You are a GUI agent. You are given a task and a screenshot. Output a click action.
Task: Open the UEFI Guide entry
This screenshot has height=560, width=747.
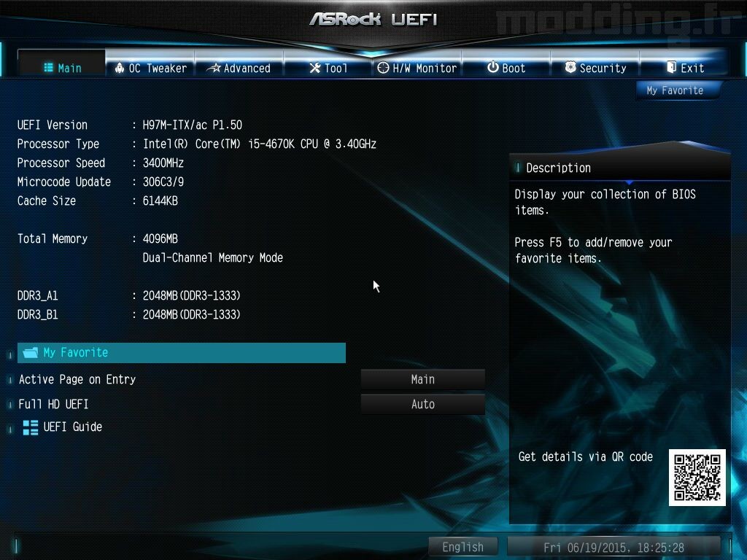(63, 427)
